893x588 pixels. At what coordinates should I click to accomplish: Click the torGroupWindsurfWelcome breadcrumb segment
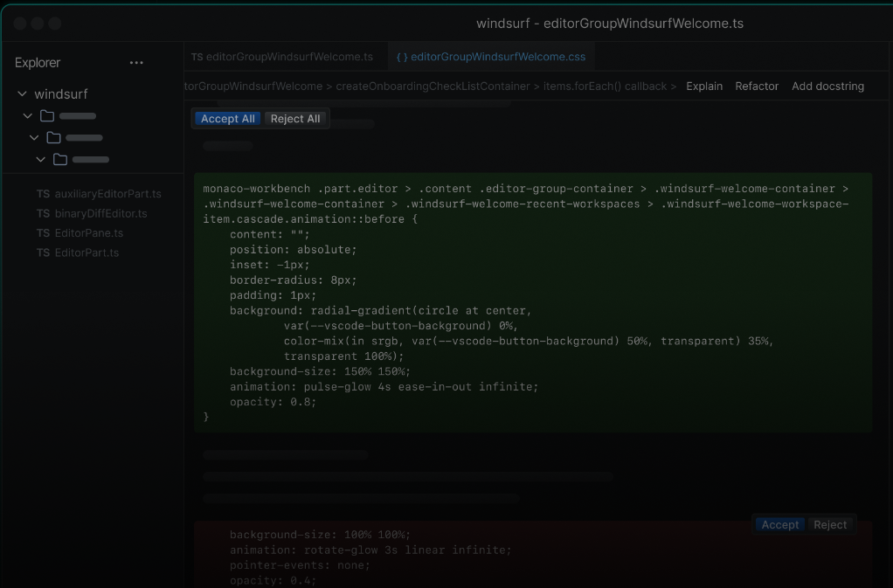(253, 86)
